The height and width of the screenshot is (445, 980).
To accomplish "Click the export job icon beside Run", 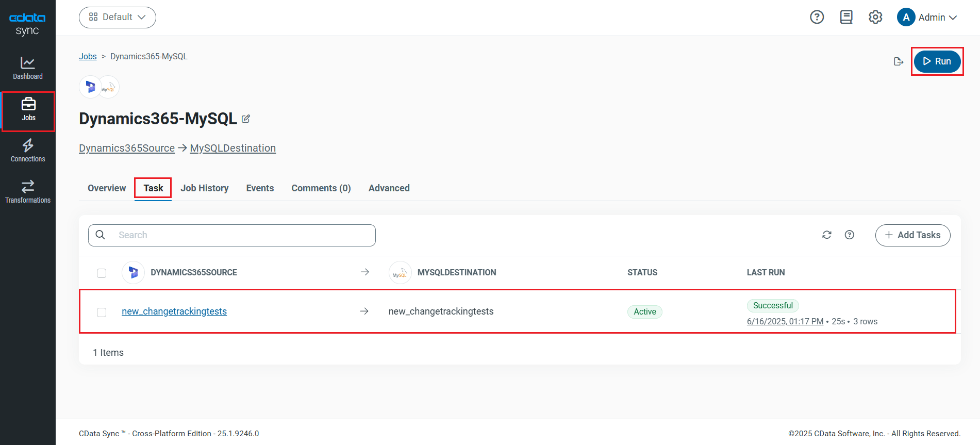I will [898, 61].
